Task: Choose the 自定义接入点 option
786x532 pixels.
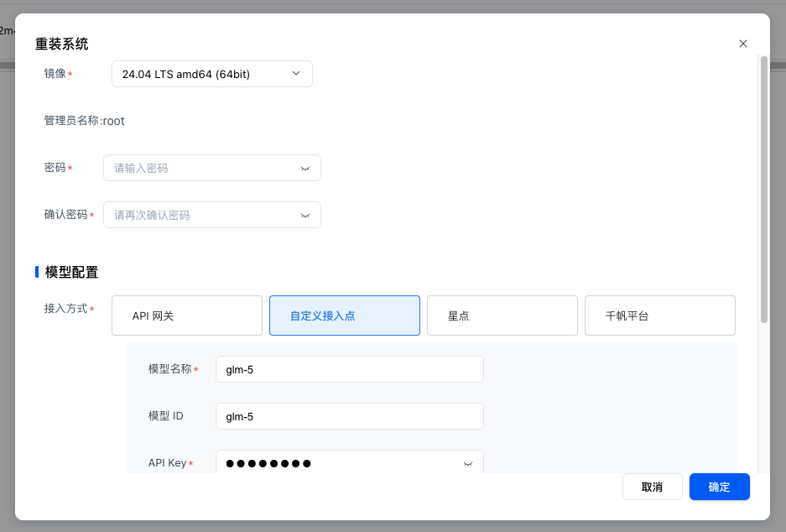Action: [x=345, y=316]
